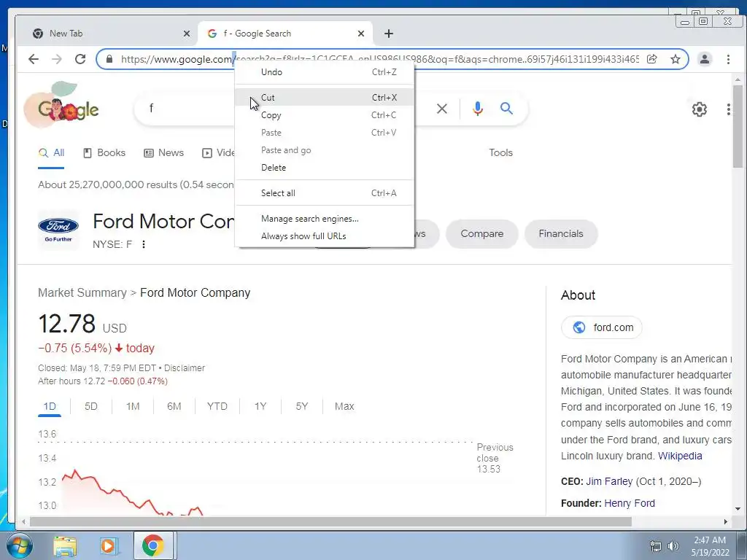Select the All results tab

point(52,153)
